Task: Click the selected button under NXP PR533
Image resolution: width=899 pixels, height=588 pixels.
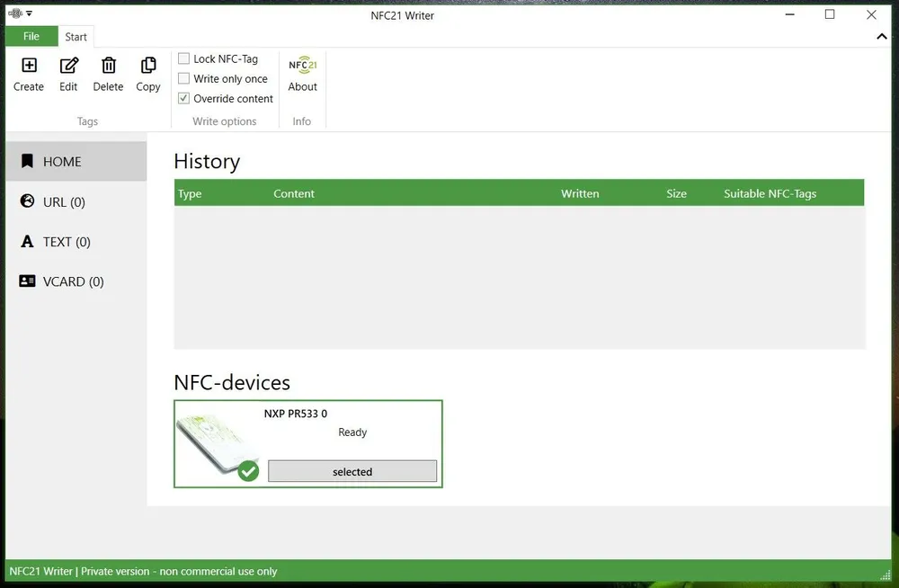Action: coord(352,470)
